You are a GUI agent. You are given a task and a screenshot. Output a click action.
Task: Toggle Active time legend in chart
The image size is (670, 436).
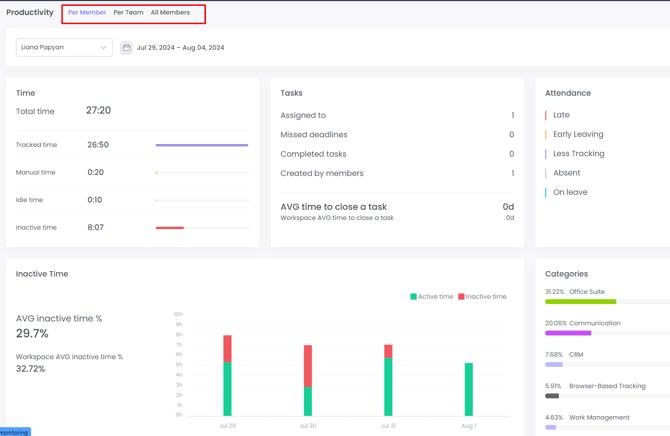click(432, 297)
